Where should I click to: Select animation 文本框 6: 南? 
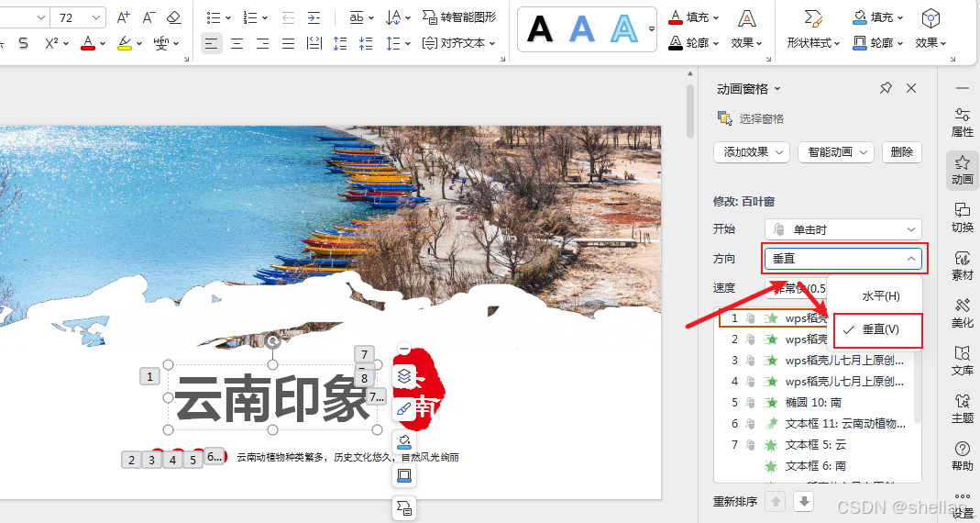[x=818, y=466]
